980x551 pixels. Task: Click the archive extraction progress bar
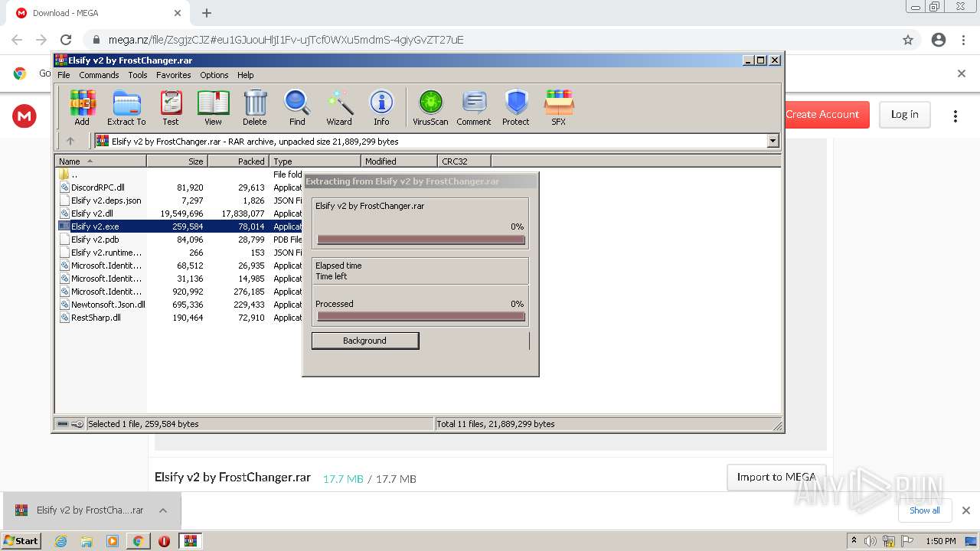coord(421,240)
